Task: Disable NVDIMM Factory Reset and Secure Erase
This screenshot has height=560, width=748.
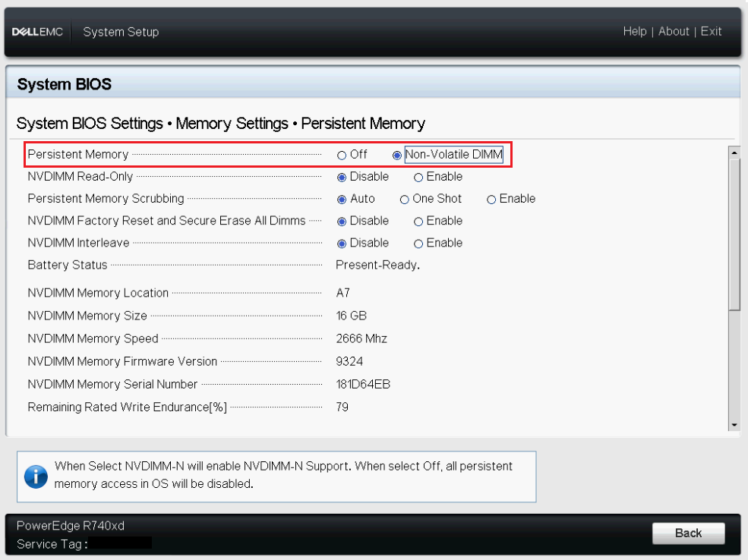Action: point(342,221)
